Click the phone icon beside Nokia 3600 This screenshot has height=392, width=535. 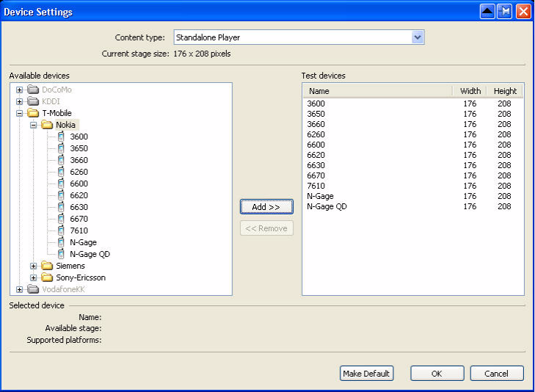(62, 137)
